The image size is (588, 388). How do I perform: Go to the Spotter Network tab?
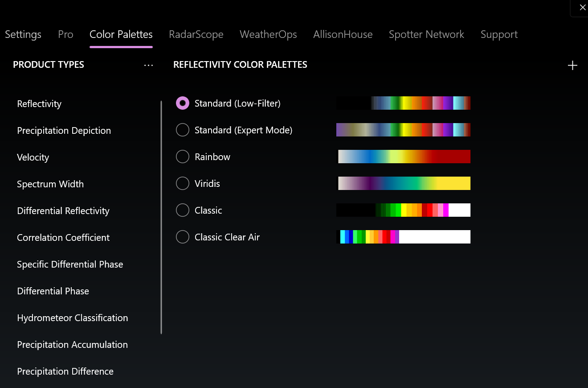[x=426, y=34]
